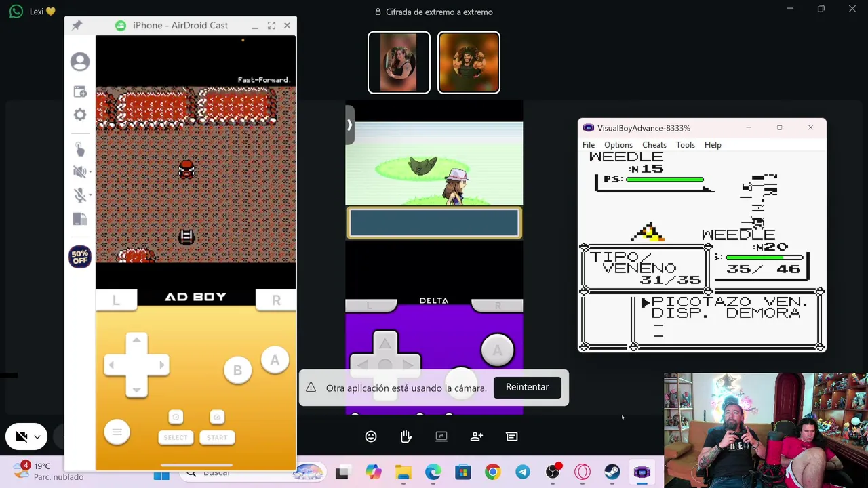Click the add cast window icon in AirDroid
Image resolution: width=868 pixels, height=488 pixels.
[80, 91]
